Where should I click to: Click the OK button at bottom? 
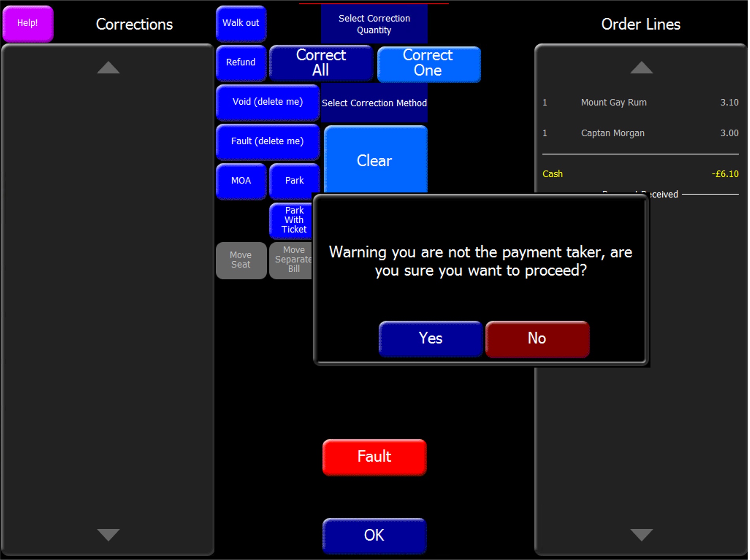374,535
